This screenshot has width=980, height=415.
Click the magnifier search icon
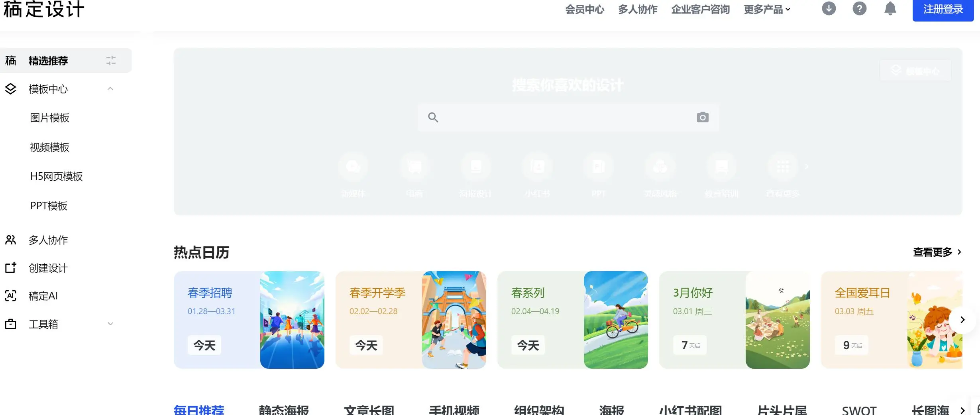coord(433,117)
